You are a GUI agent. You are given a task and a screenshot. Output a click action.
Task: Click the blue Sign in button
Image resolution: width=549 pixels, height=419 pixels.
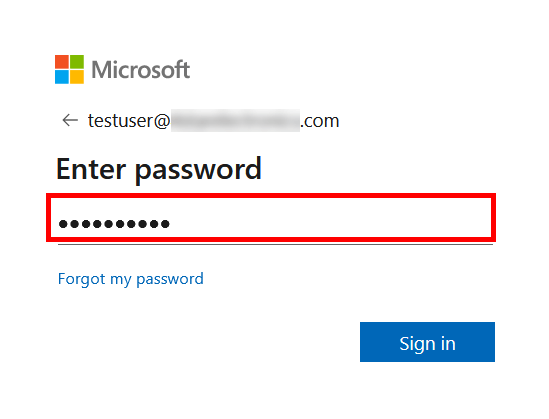[427, 342]
